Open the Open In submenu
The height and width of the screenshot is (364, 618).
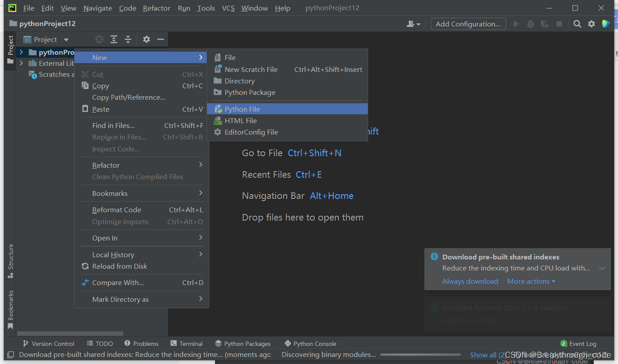[142, 238]
